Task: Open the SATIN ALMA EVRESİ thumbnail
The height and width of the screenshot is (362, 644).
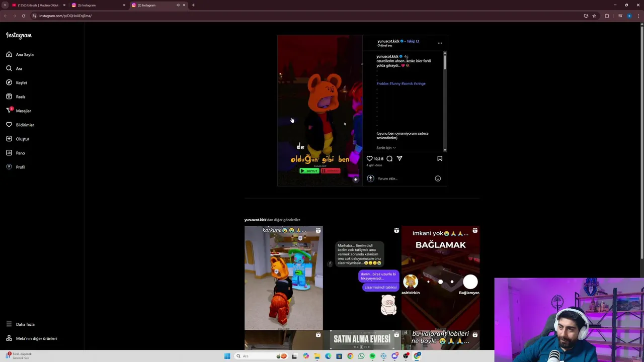Action: pos(362,340)
